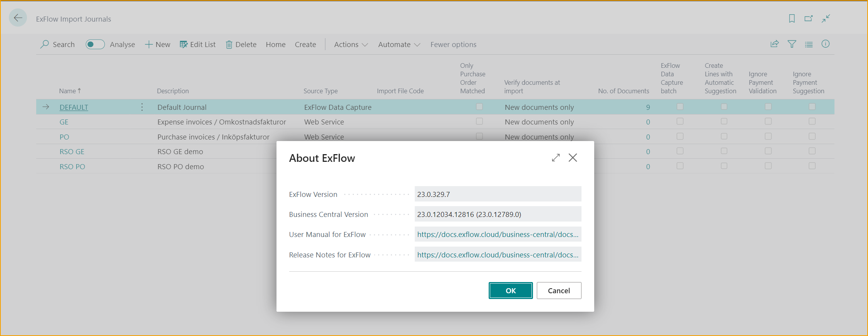Check Only Purchase Order Matched for GE
Image resolution: width=868 pixels, height=336 pixels.
[x=479, y=121]
